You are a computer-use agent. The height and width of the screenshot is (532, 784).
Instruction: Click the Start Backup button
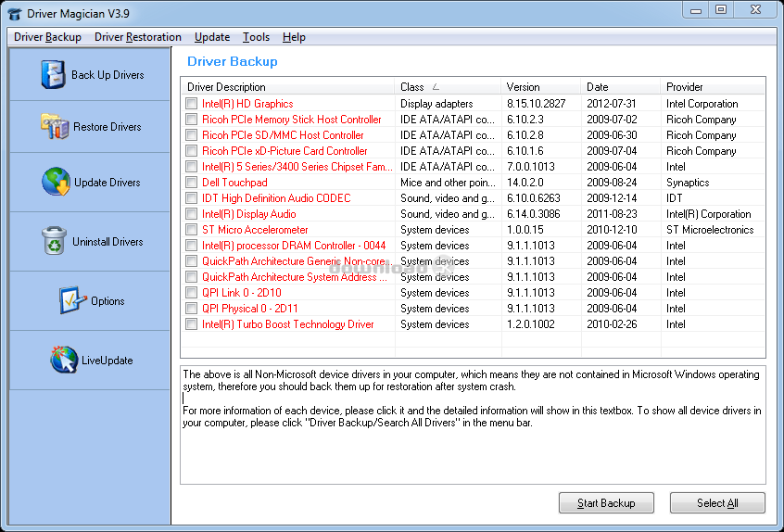pos(606,502)
